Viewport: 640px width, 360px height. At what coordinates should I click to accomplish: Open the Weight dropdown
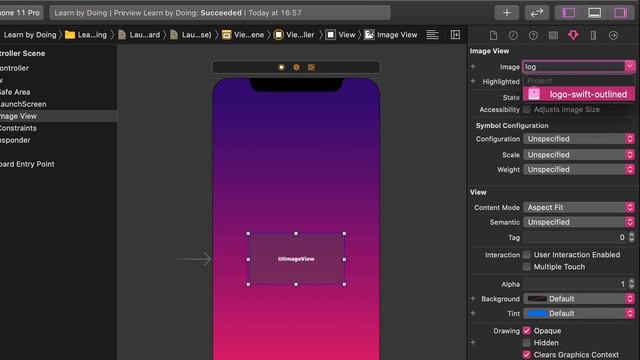[x=579, y=169]
